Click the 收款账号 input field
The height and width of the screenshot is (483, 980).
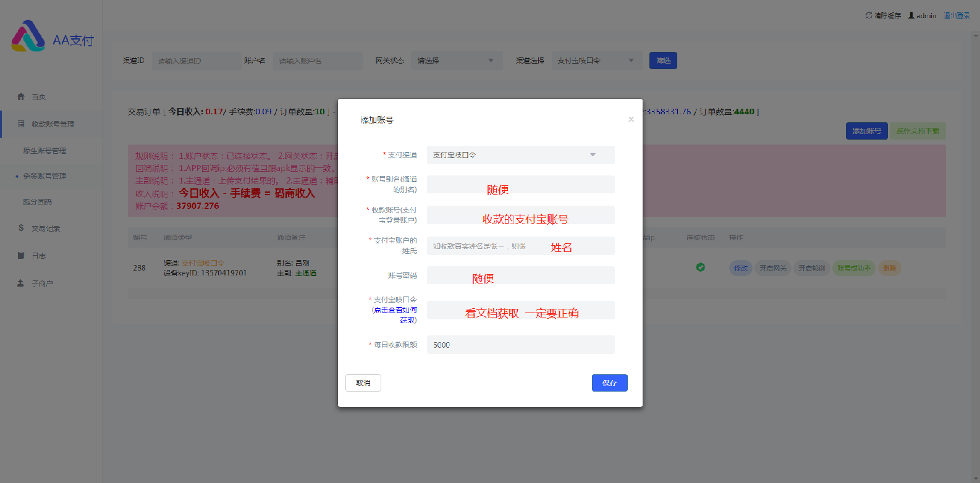(x=520, y=215)
